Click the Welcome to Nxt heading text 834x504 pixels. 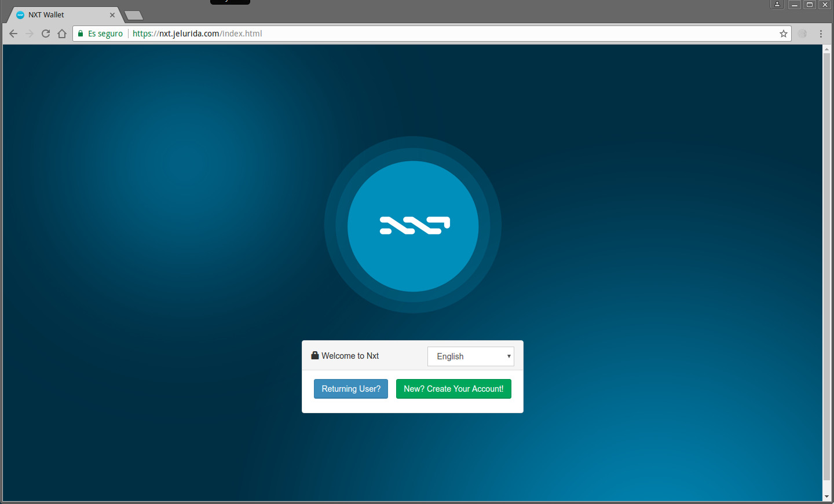350,356
